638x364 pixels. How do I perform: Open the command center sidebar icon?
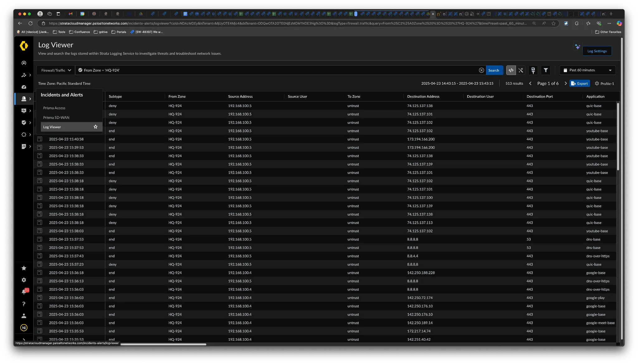(24, 63)
